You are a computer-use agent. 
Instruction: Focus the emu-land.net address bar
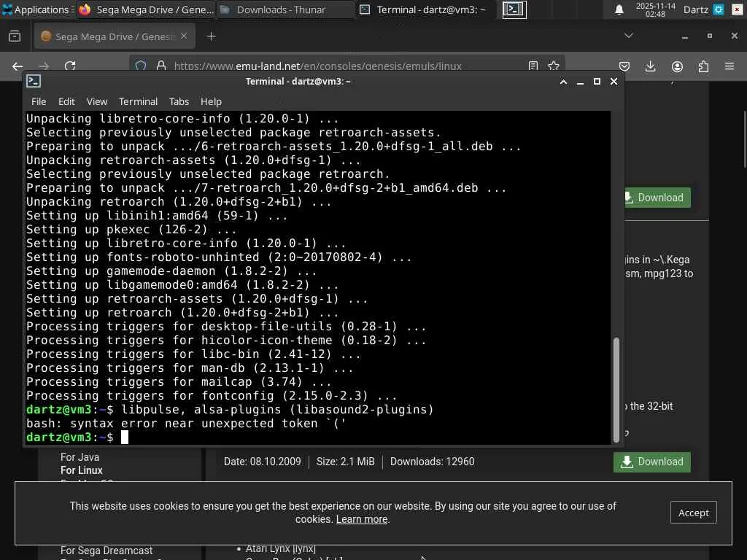click(318, 66)
